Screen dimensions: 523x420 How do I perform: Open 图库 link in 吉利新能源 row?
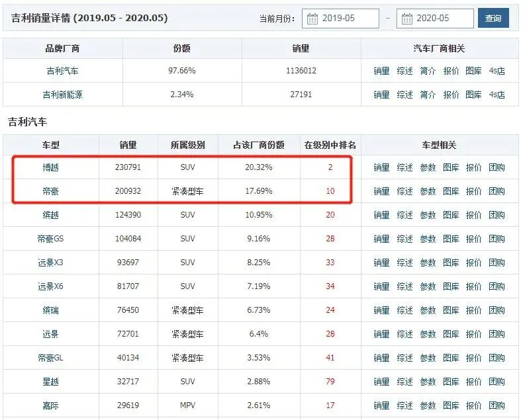coord(473,95)
